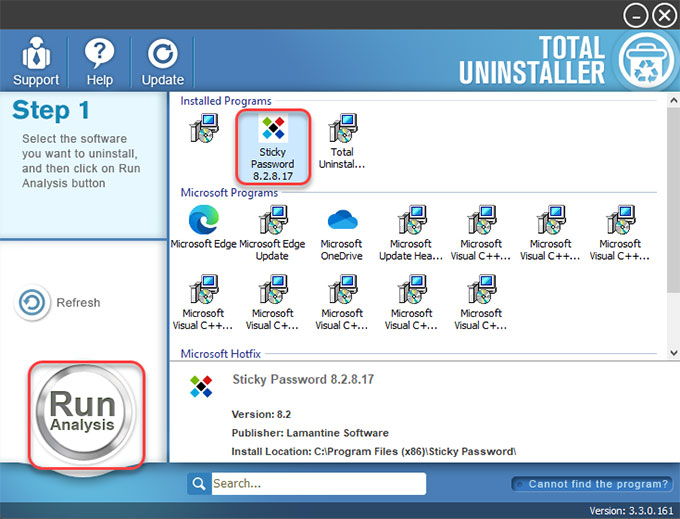Click 'Version: 3.3.0.161' in status bar
The width and height of the screenshot is (680, 519).
(631, 511)
